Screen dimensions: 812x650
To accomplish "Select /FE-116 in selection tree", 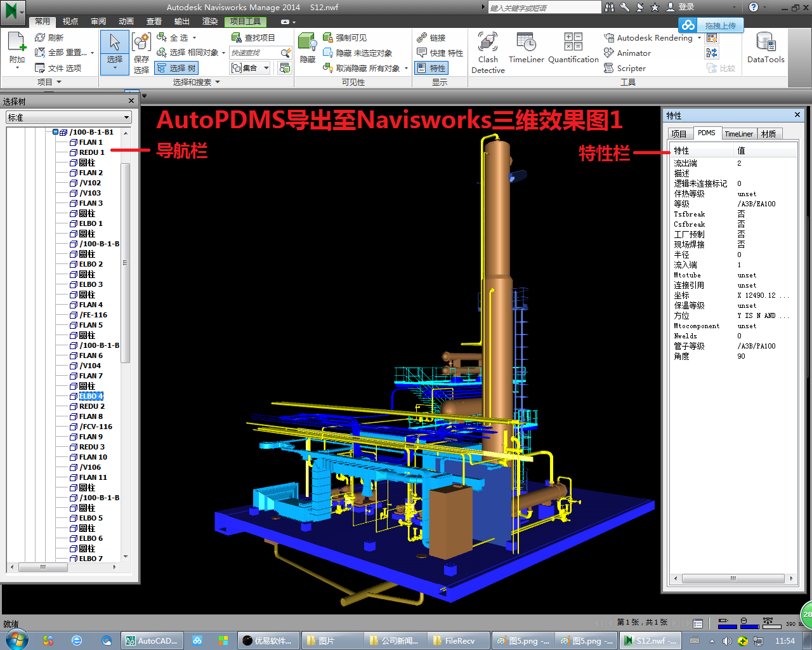I will click(93, 315).
